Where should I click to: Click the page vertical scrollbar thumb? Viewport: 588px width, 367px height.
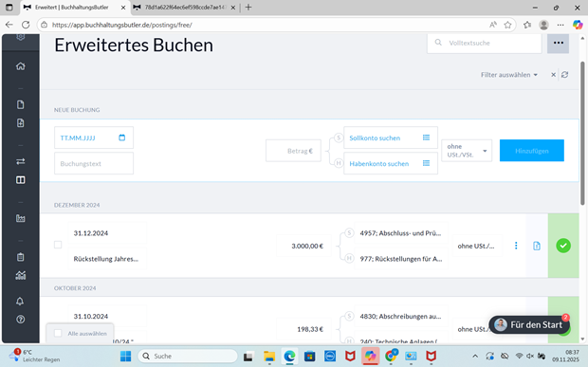(582, 133)
